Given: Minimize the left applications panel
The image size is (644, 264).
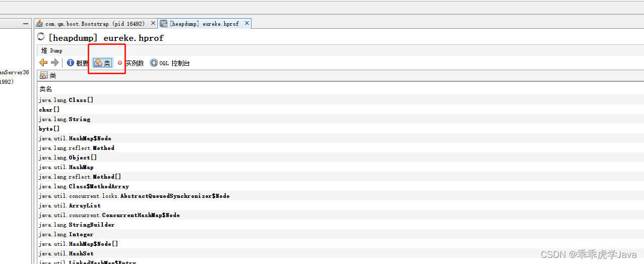Looking at the screenshot, I should 26,24.
